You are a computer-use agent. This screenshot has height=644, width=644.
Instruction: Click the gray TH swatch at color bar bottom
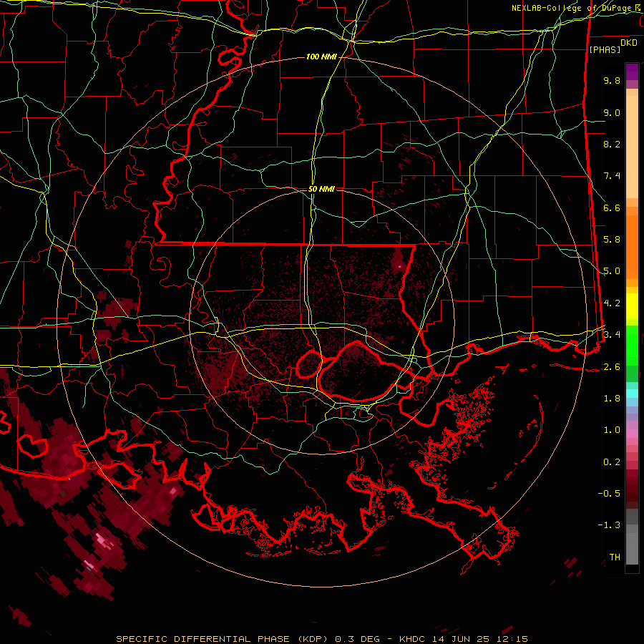pyautogui.click(x=632, y=550)
